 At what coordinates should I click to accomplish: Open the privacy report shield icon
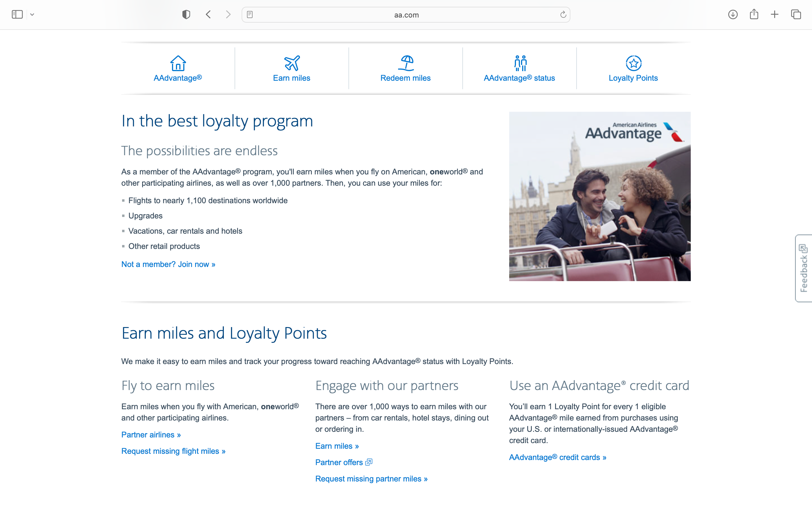pyautogui.click(x=186, y=14)
